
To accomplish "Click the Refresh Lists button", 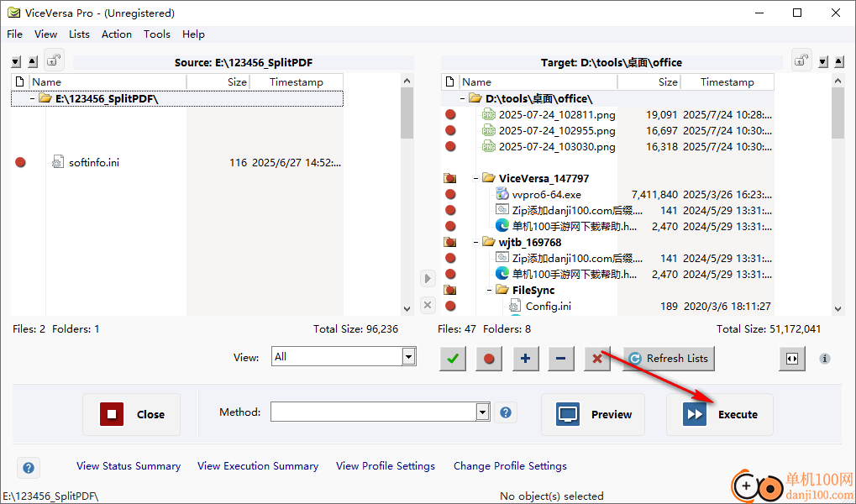I will click(x=668, y=359).
